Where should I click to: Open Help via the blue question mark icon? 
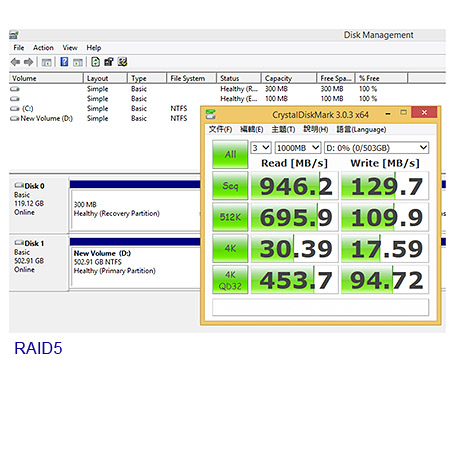click(x=64, y=62)
